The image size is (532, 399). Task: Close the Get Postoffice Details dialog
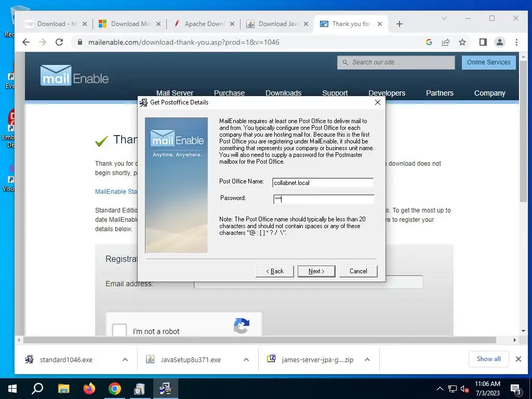click(x=378, y=102)
